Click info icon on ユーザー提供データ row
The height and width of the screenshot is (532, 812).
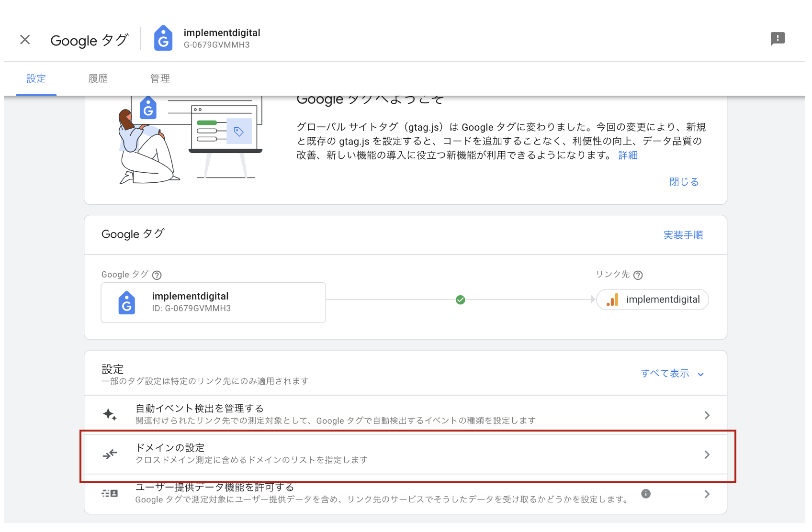point(646,494)
